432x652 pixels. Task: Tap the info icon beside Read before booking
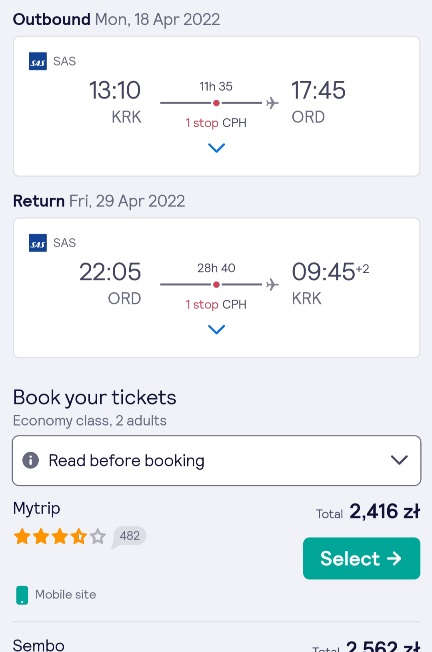tap(30, 460)
